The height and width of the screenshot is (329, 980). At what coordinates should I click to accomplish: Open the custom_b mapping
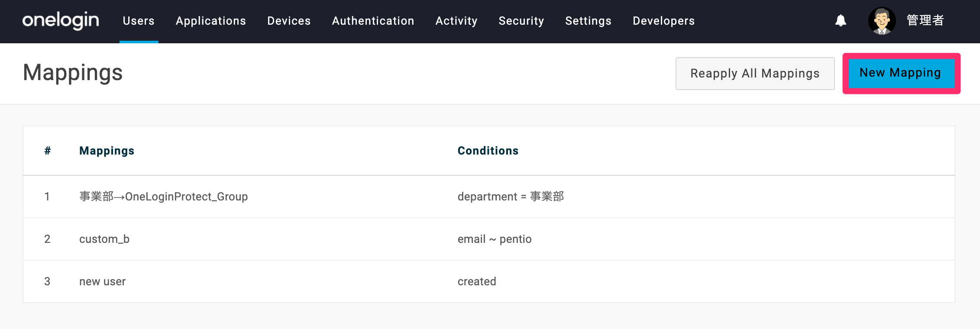[104, 239]
